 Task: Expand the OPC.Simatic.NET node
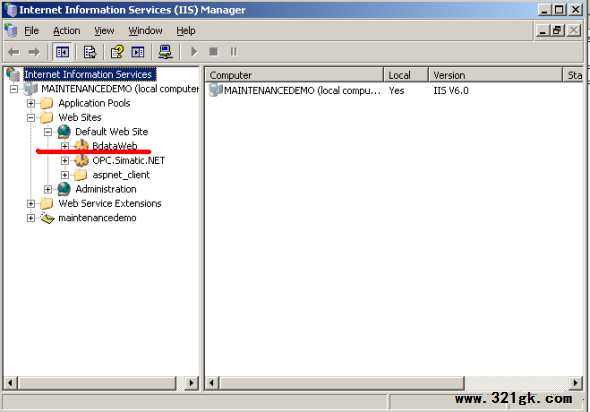(65, 161)
